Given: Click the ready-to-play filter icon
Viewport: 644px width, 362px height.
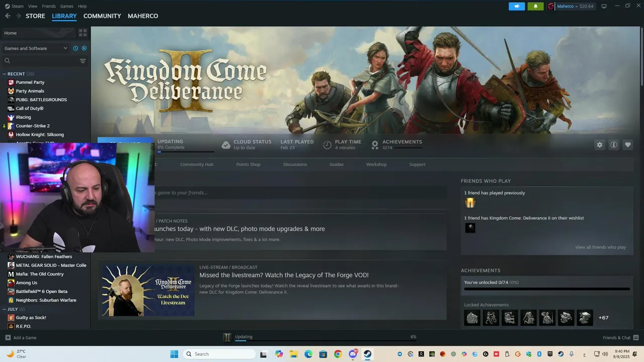Looking at the screenshot, I should [x=84, y=48].
